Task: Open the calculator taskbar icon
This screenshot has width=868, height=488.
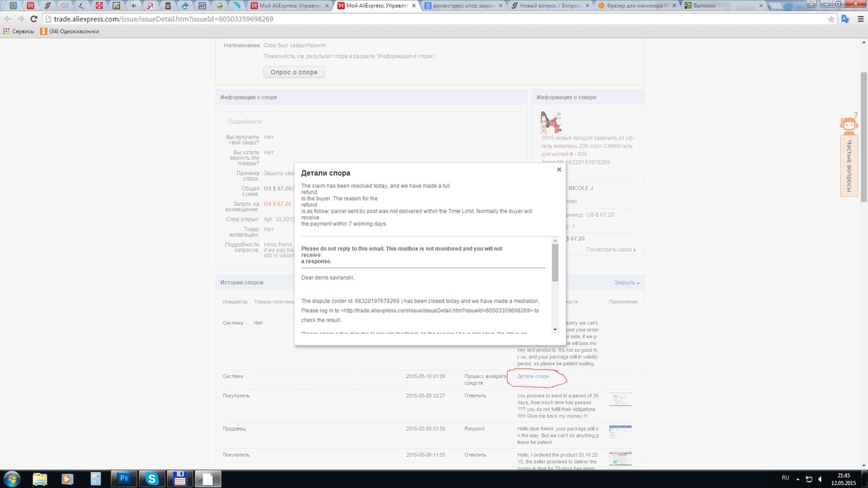Action: [x=95, y=479]
